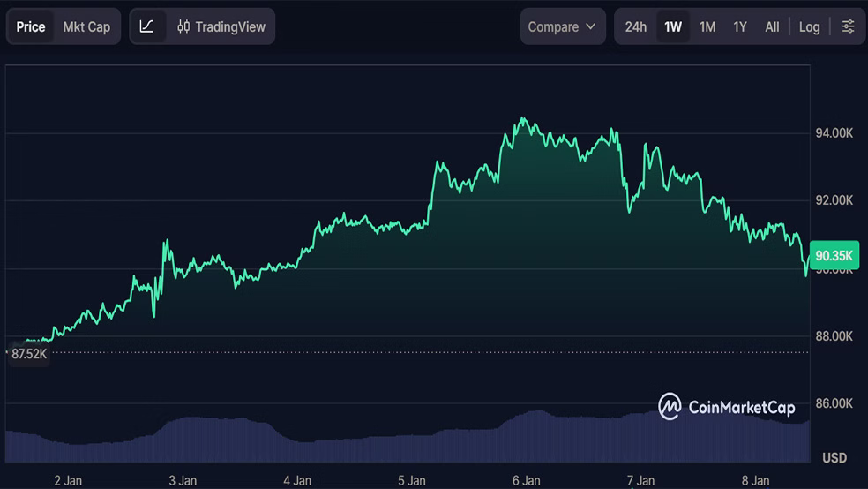The width and height of the screenshot is (868, 489).
Task: Select the line chart icon
Action: (147, 26)
